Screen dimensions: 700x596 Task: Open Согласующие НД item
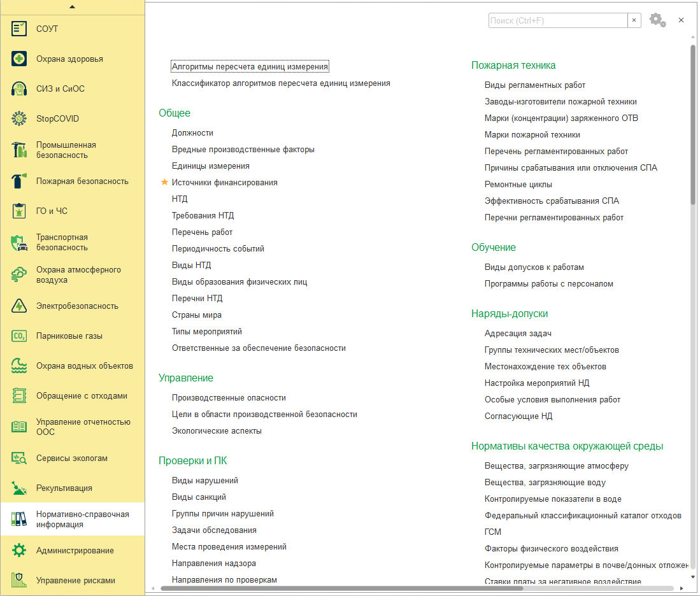tap(518, 416)
